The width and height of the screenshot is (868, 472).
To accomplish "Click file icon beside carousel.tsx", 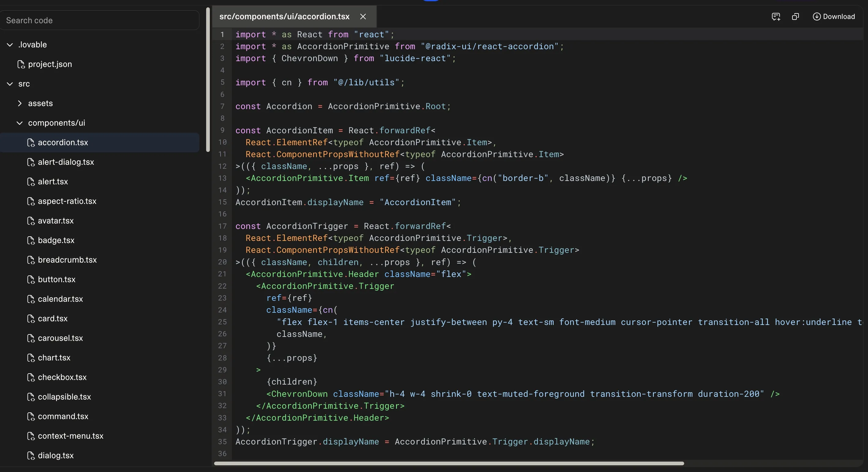I will point(31,338).
